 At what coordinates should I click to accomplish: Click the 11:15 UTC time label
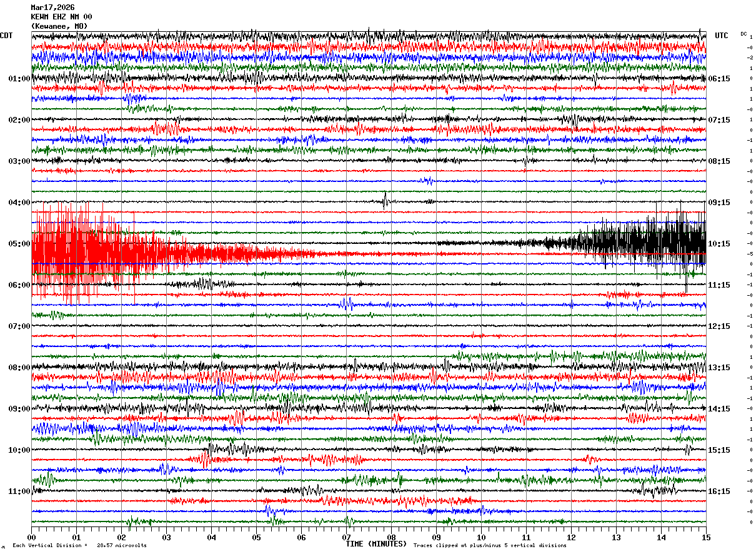pos(719,285)
